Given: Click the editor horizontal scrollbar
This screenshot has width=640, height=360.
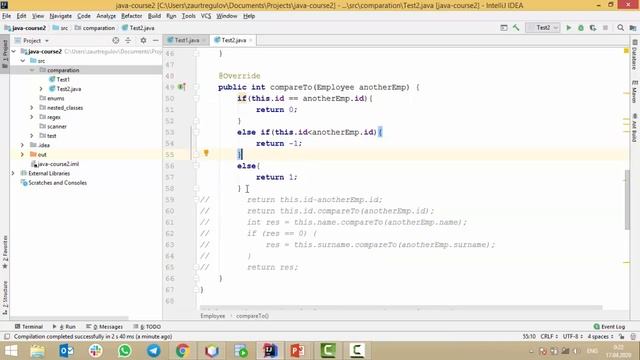Looking at the screenshot, I should coord(401,308).
